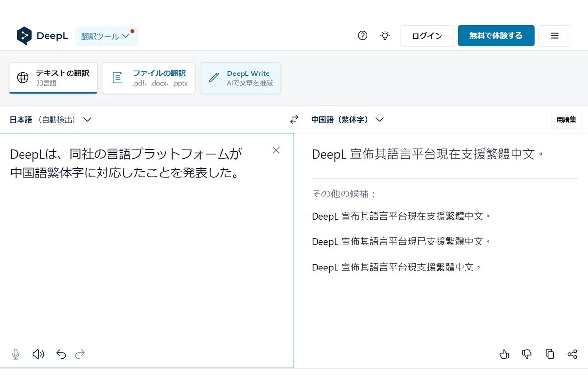Redo the edit with the forward arrow
Image resolution: width=588 pixels, height=392 pixels.
coord(80,354)
